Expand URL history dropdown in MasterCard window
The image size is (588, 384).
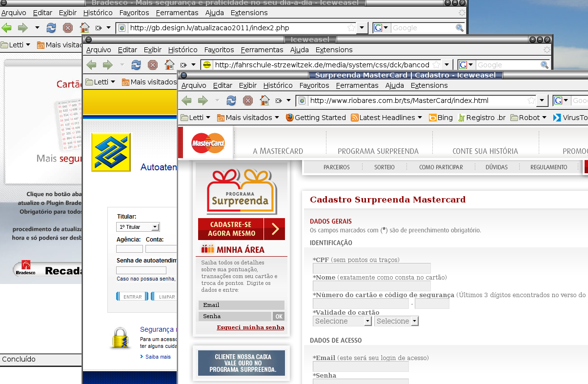[542, 101]
